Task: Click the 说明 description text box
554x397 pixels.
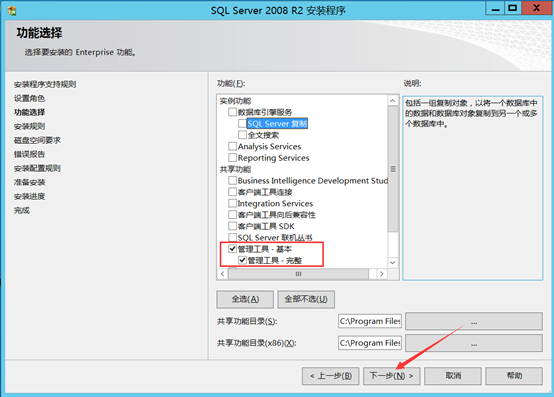Action: [x=473, y=188]
